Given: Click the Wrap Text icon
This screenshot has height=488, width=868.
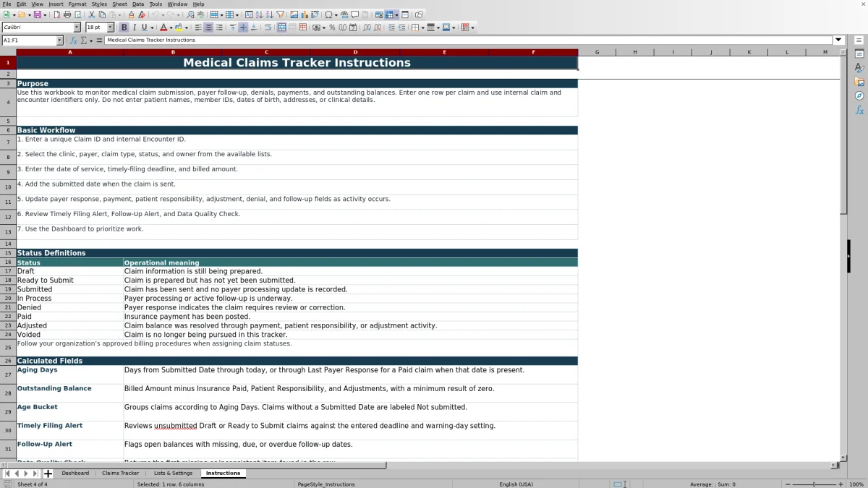Looking at the screenshot, I should click(268, 27).
